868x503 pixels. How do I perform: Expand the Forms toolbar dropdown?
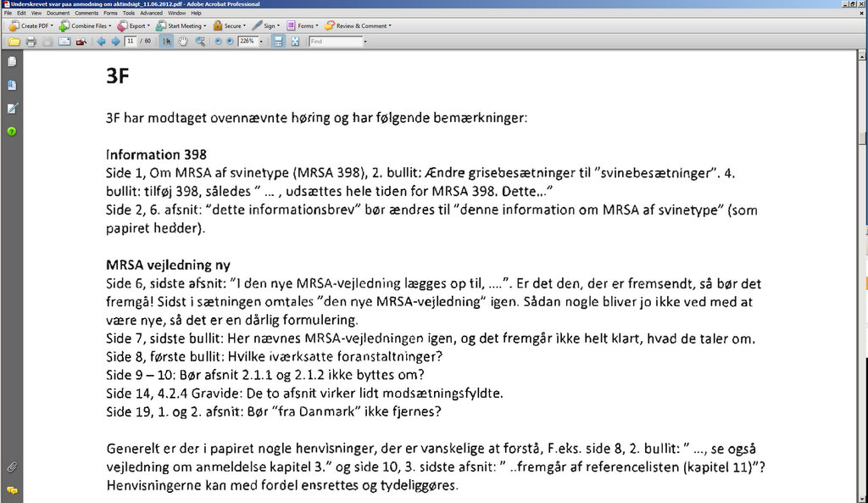[x=317, y=25]
